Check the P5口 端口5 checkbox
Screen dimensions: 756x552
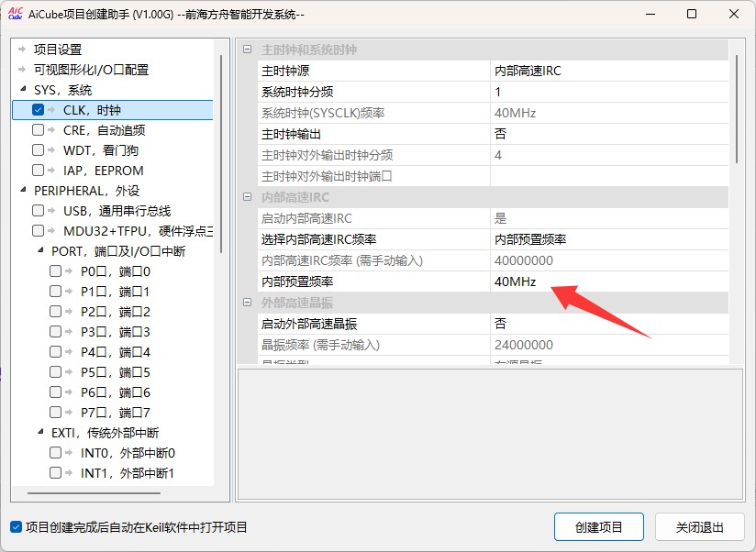(x=55, y=372)
